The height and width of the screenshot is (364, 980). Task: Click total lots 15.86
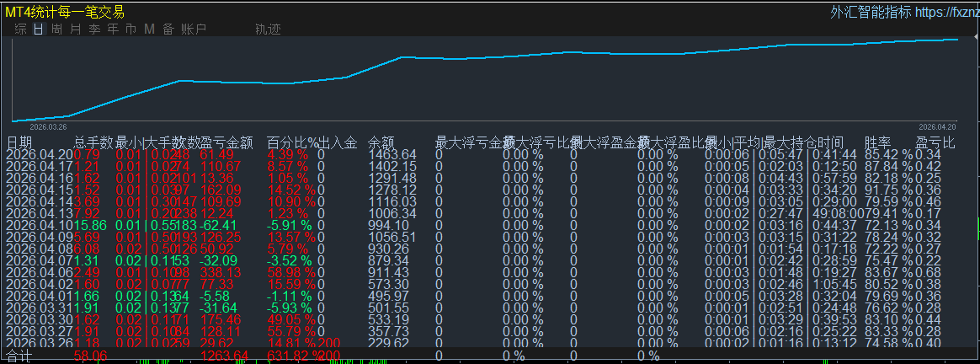click(x=92, y=225)
